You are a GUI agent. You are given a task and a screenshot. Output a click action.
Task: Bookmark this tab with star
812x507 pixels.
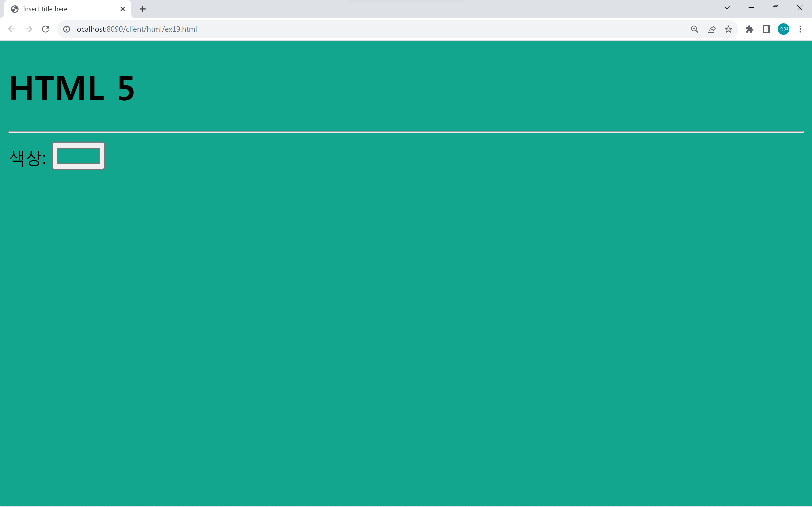tap(728, 29)
